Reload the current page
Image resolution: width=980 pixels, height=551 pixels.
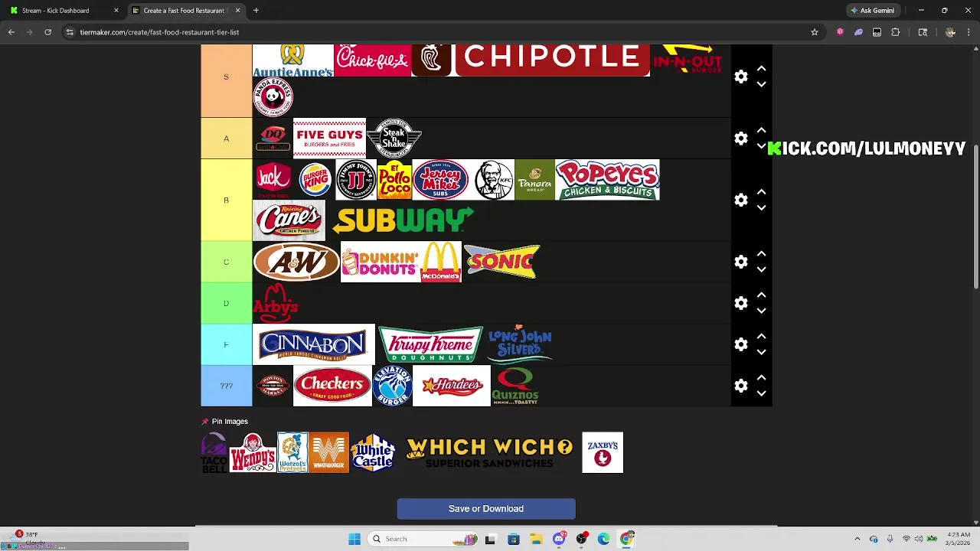point(48,32)
